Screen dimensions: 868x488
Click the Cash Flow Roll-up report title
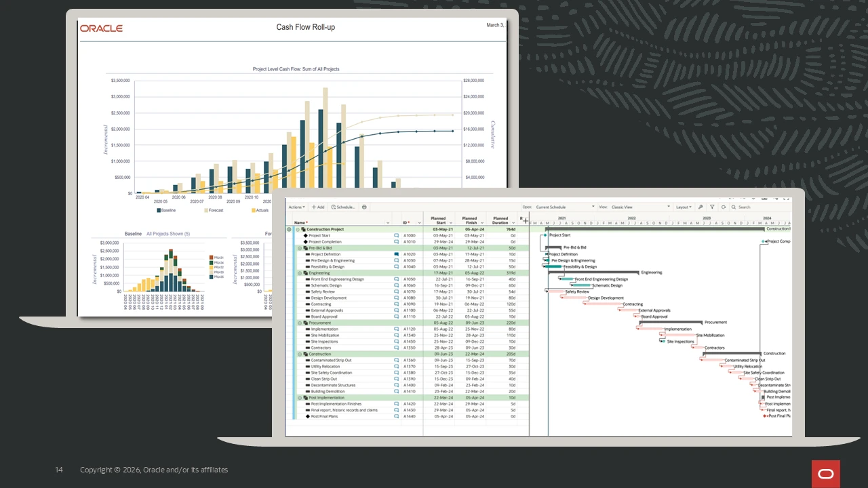pyautogui.click(x=305, y=27)
